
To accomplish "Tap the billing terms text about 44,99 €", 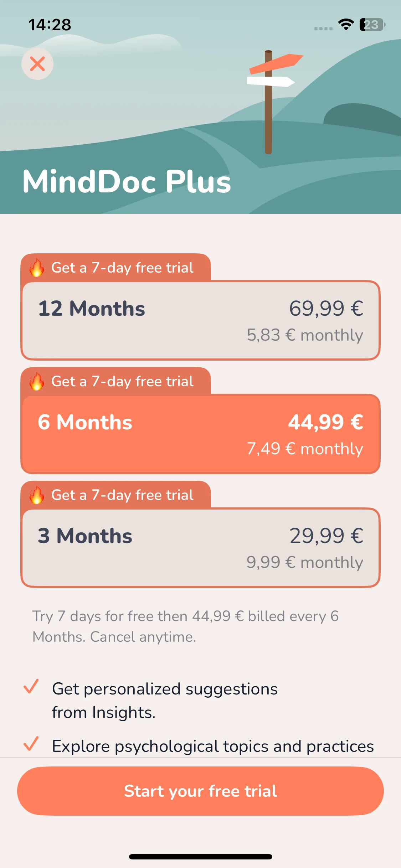I will 185,626.
